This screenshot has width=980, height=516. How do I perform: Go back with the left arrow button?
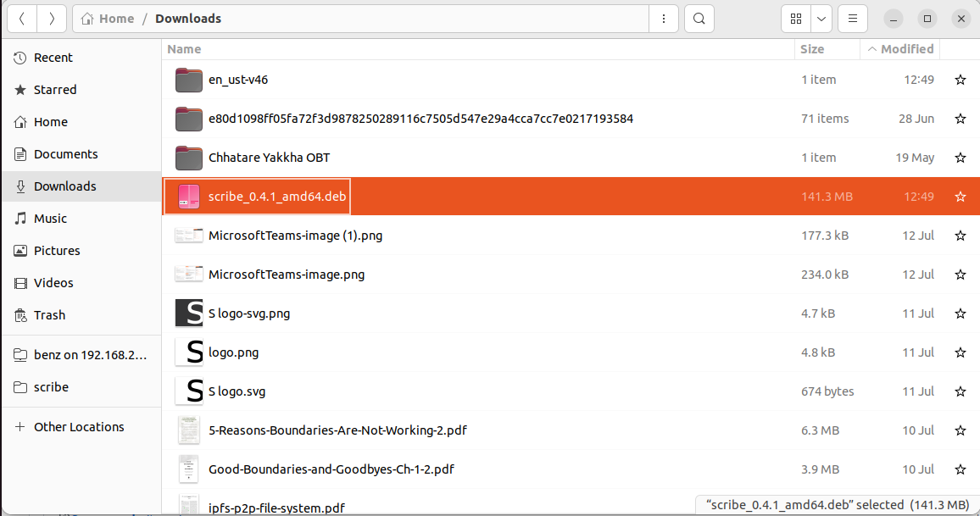click(21, 19)
